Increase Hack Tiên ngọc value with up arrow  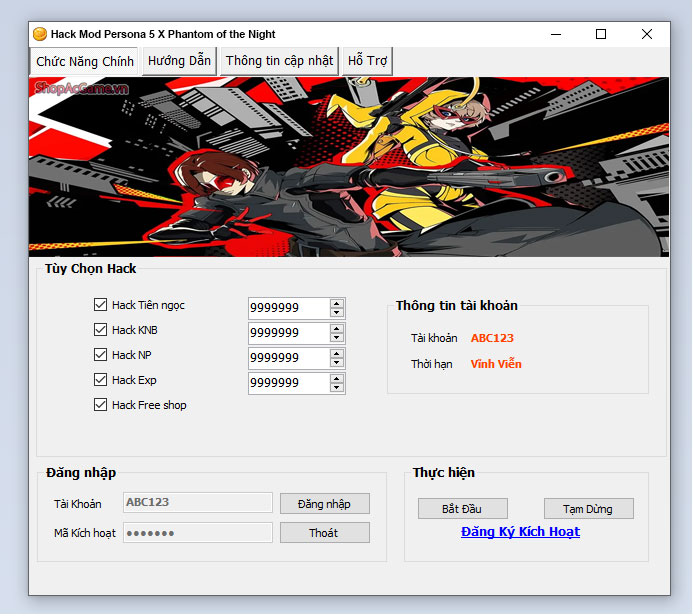click(337, 303)
